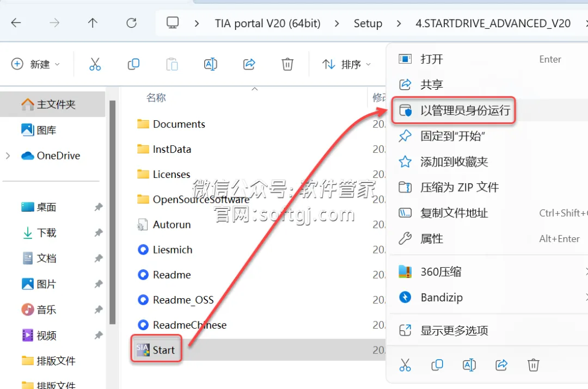This screenshot has width=588, height=389.
Task: Expand the OneDrive tree node
Action: pos(8,156)
